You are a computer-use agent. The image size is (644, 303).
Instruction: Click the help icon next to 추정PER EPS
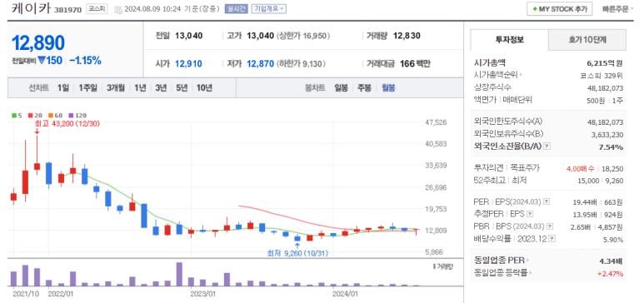pos(530,214)
